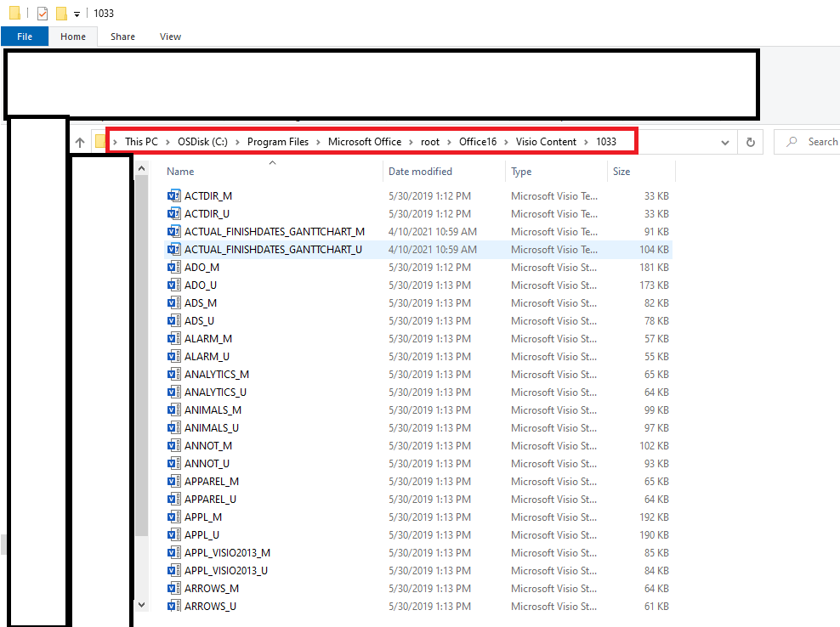
Task: Click the navigation pane vertical scrollbar thumb
Action: (141, 356)
